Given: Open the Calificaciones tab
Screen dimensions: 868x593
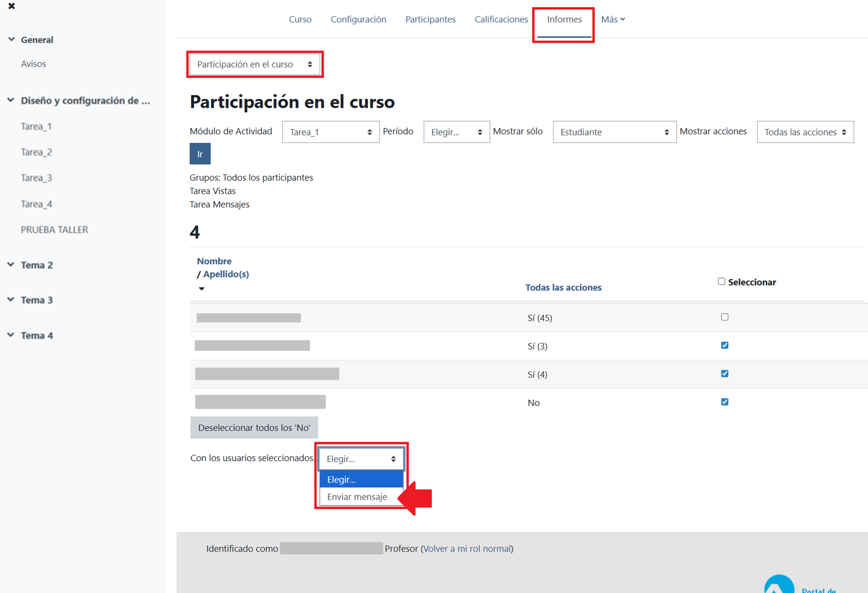Looking at the screenshot, I should [502, 19].
